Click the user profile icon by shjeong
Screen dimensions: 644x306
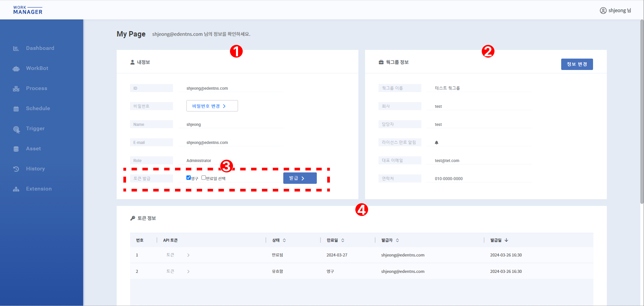603,10
